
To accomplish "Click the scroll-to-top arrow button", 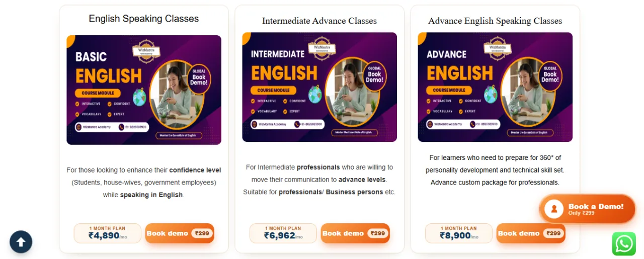I will pos(21,242).
